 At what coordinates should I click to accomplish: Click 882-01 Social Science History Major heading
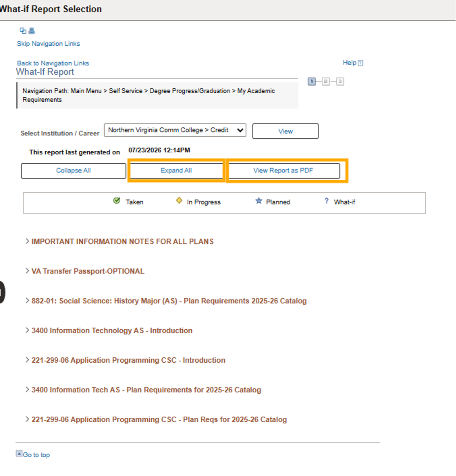coord(169,301)
